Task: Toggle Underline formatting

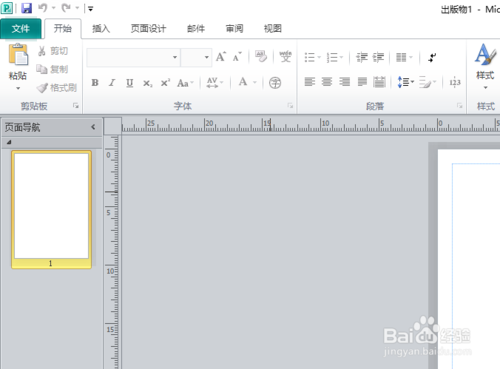Action: 130,83
